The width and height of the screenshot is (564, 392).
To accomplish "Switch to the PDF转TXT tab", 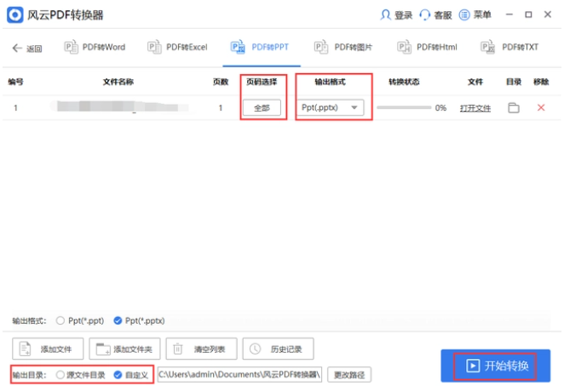I will (x=509, y=47).
